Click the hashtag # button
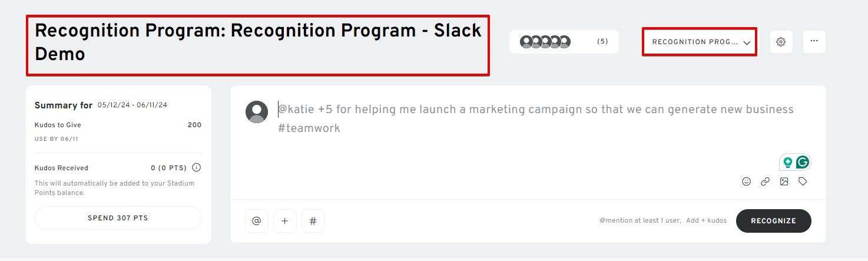 click(313, 221)
